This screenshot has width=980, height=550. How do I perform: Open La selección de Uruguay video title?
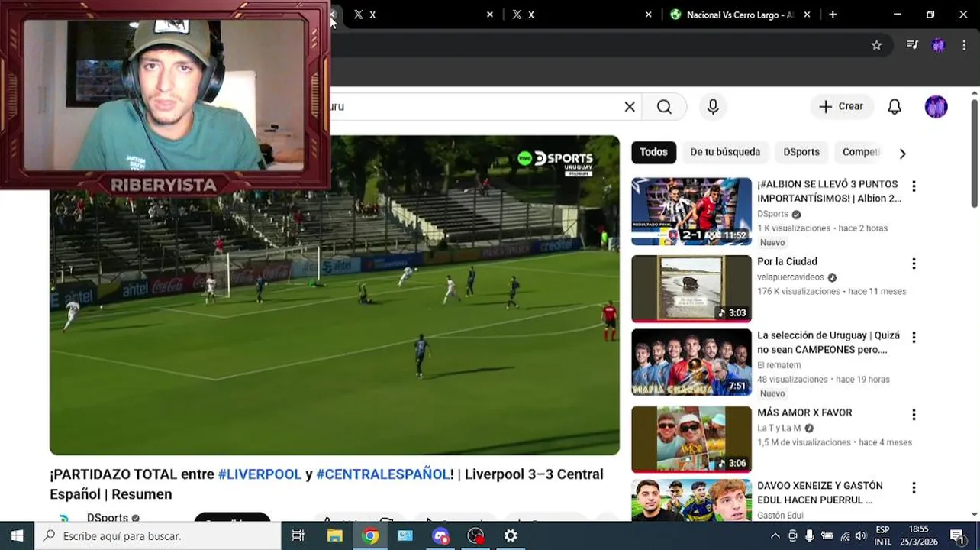pyautogui.click(x=828, y=342)
